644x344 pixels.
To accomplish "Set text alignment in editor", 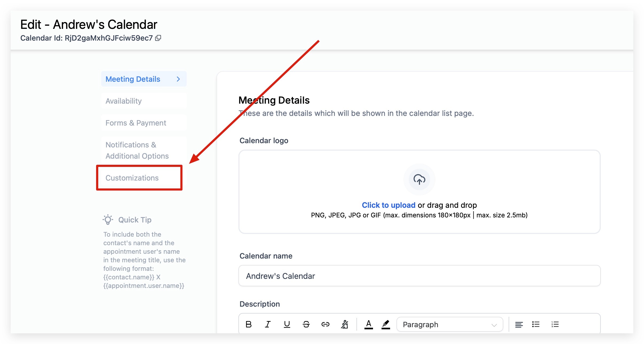I will (519, 324).
